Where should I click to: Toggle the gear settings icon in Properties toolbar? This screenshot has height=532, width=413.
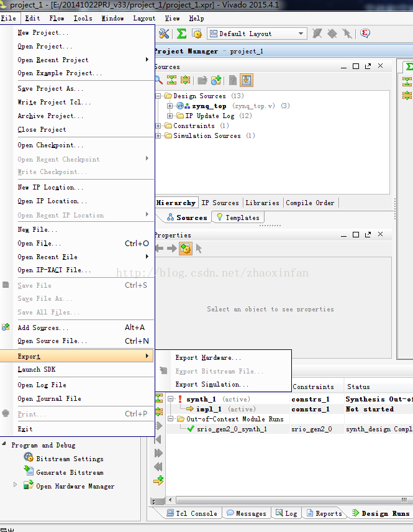click(186, 249)
